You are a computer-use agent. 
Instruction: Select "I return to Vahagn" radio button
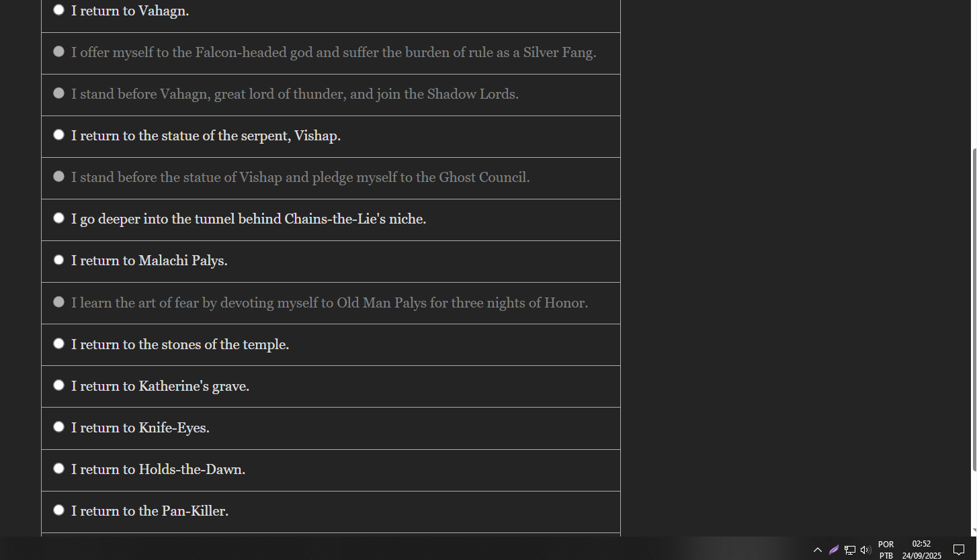tap(59, 10)
